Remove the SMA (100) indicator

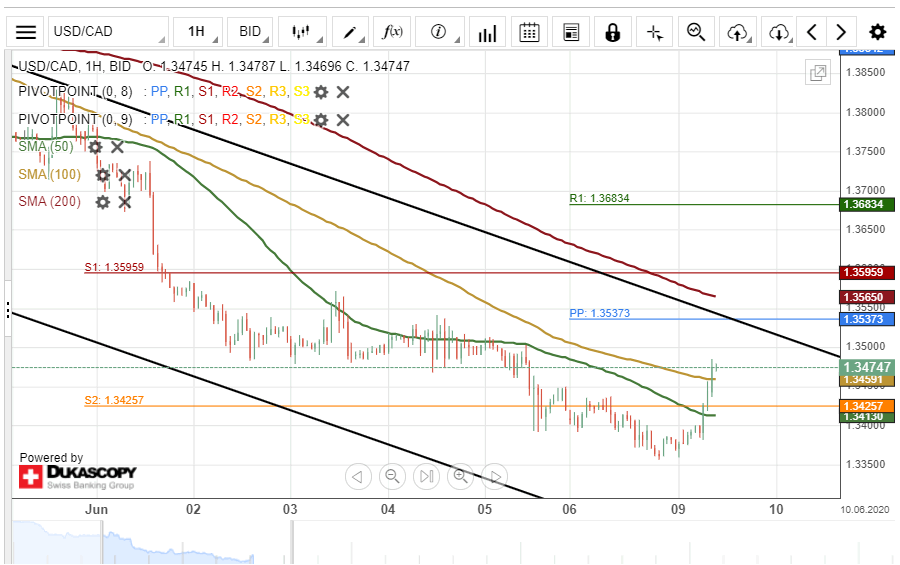coord(125,175)
